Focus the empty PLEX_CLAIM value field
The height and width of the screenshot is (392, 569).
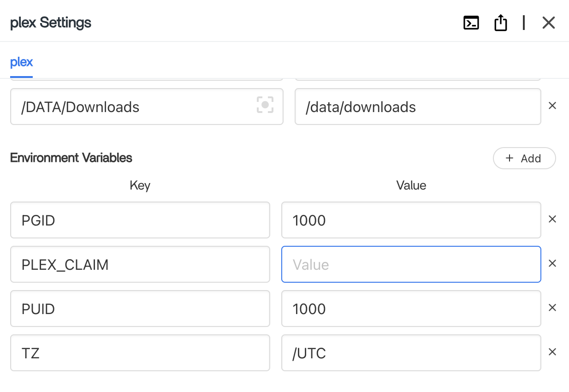pyautogui.click(x=411, y=264)
